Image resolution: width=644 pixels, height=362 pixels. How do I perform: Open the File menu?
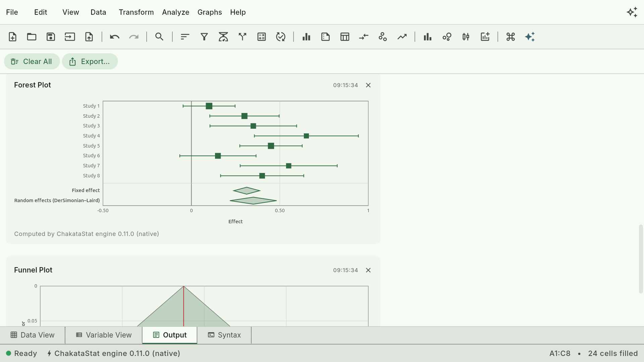(12, 12)
